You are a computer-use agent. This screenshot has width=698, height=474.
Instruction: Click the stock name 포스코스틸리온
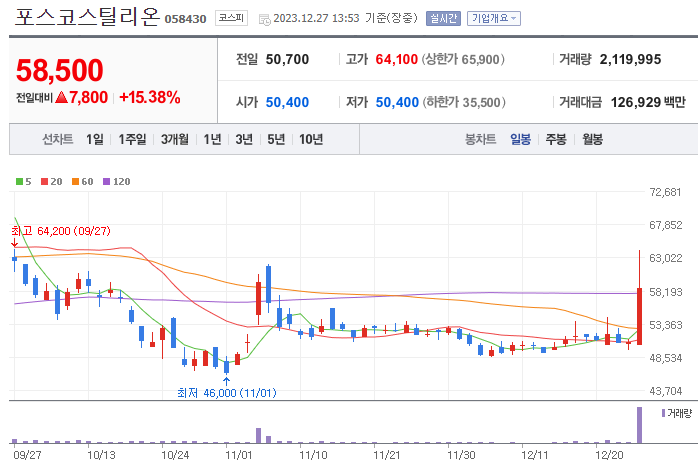87,17
